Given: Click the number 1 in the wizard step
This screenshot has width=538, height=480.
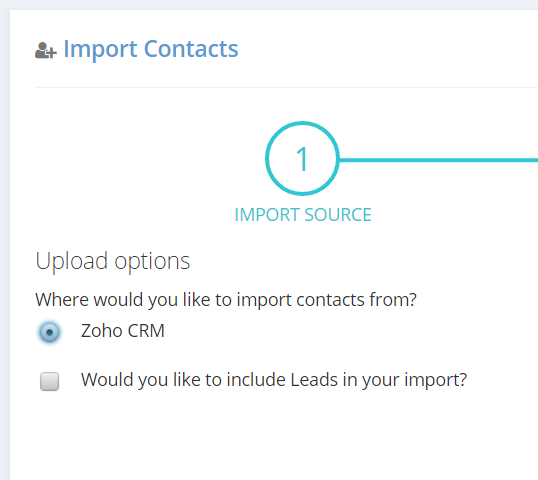Looking at the screenshot, I should (302, 159).
